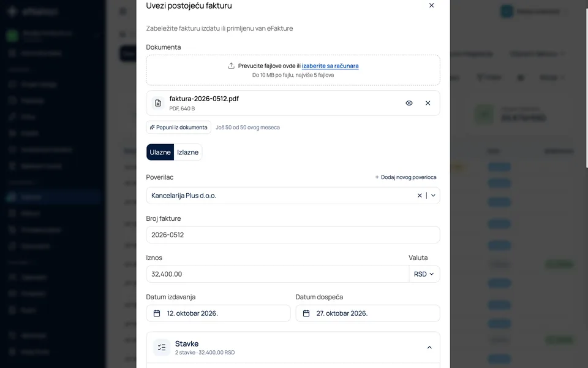Follow izaberite sa računara link
588x368 pixels.
point(330,66)
